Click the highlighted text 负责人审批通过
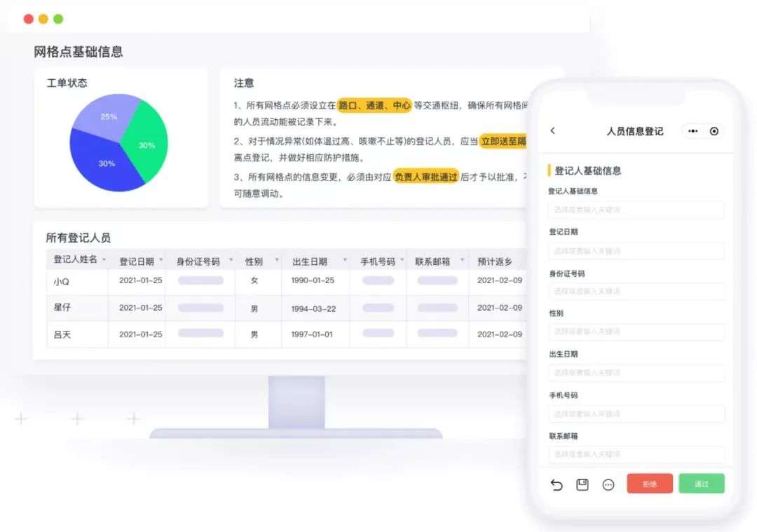This screenshot has height=532, width=757. (425, 177)
